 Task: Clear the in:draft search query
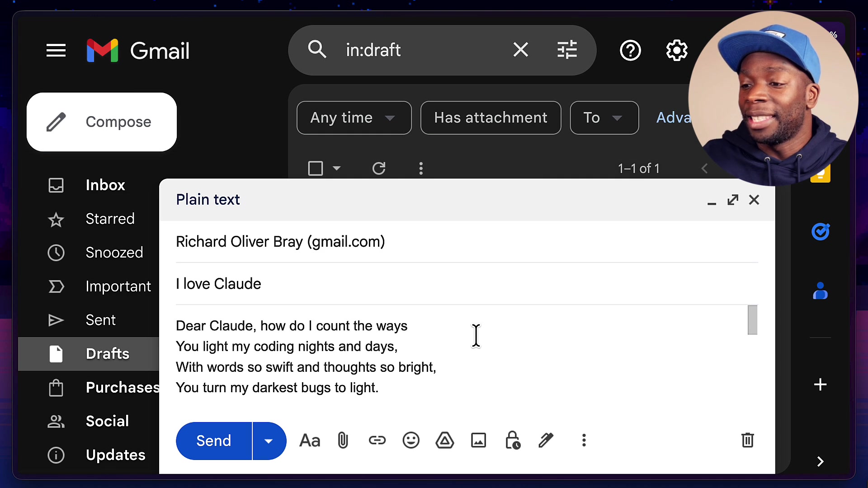pos(520,50)
